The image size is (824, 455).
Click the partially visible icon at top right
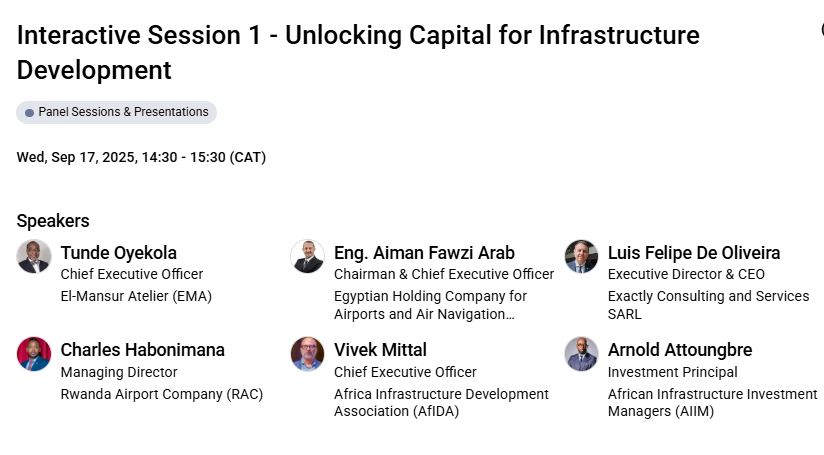click(822, 29)
